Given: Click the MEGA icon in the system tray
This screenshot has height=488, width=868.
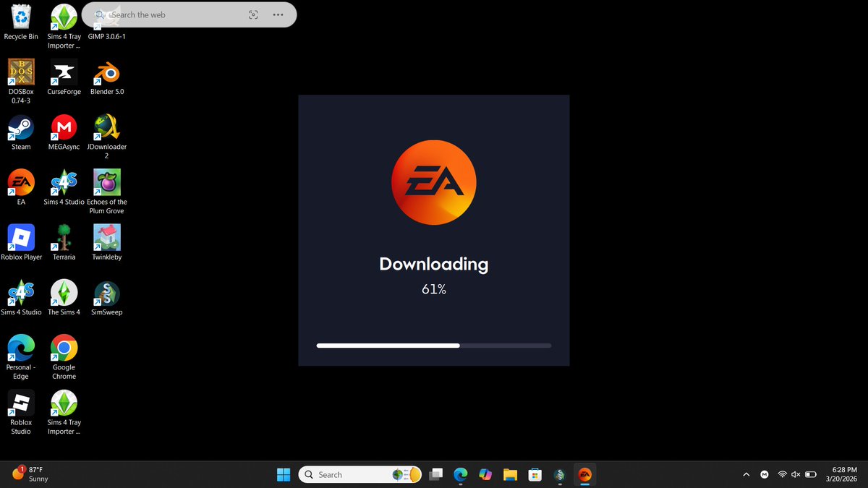Looking at the screenshot, I should (x=765, y=474).
